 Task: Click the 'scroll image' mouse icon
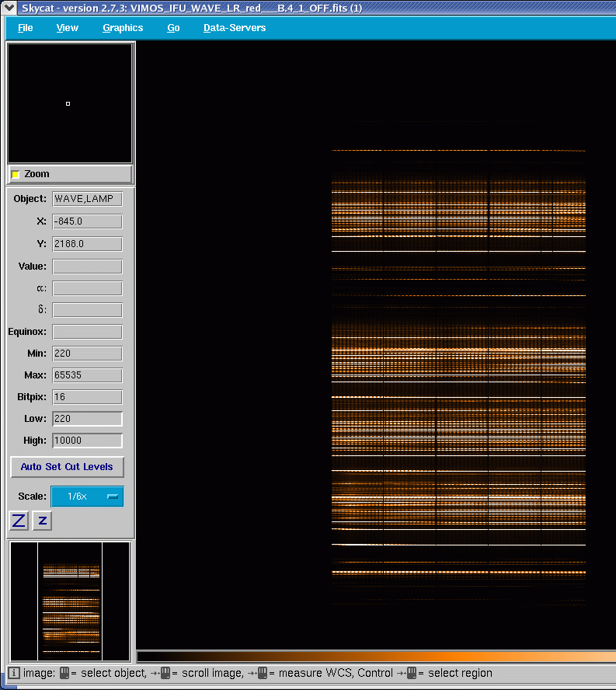click(x=165, y=673)
